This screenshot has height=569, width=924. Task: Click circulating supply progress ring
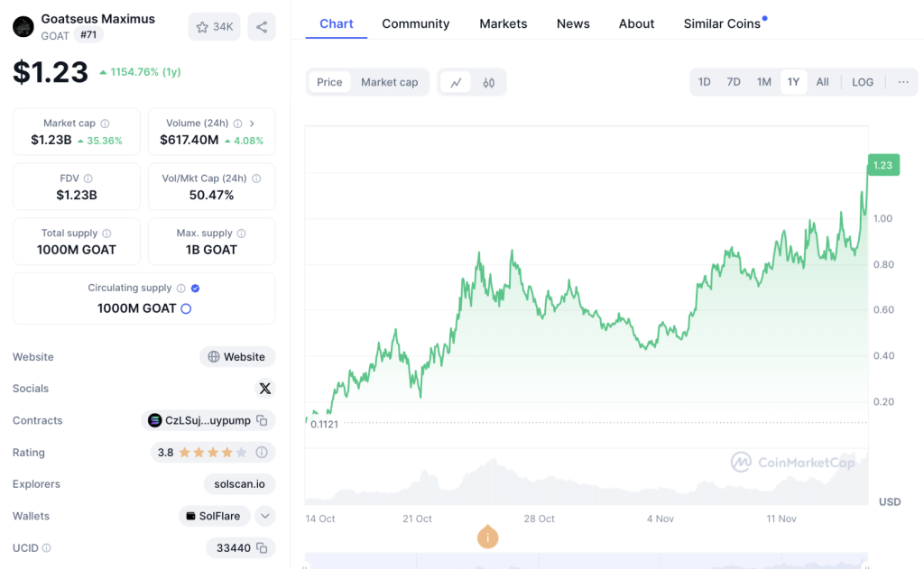click(186, 308)
